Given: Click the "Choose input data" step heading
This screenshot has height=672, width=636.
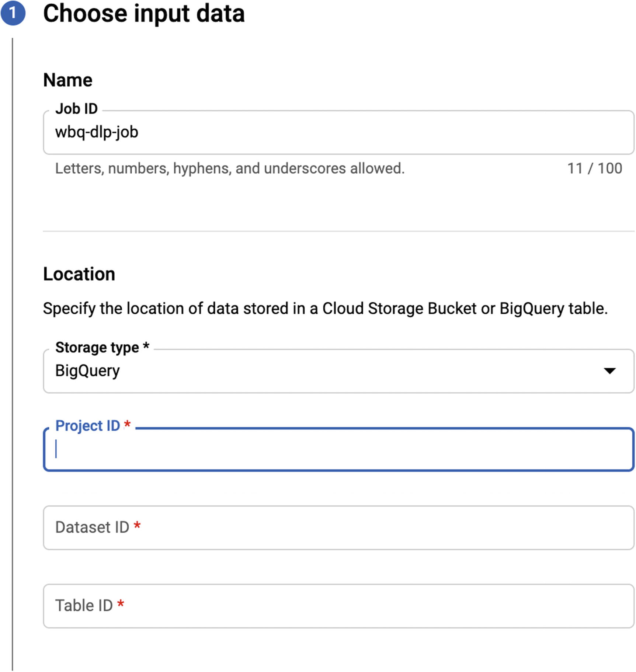Looking at the screenshot, I should [x=144, y=14].
